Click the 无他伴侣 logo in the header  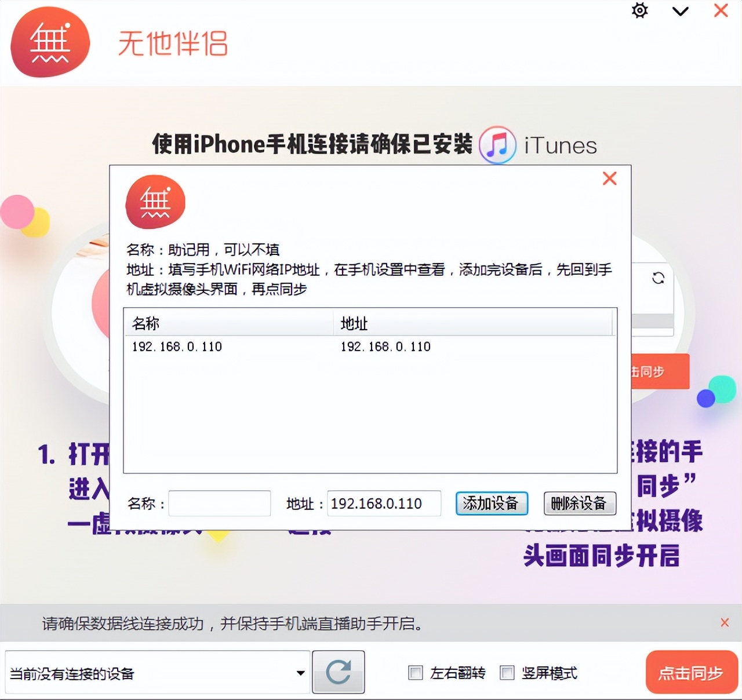pos(50,41)
